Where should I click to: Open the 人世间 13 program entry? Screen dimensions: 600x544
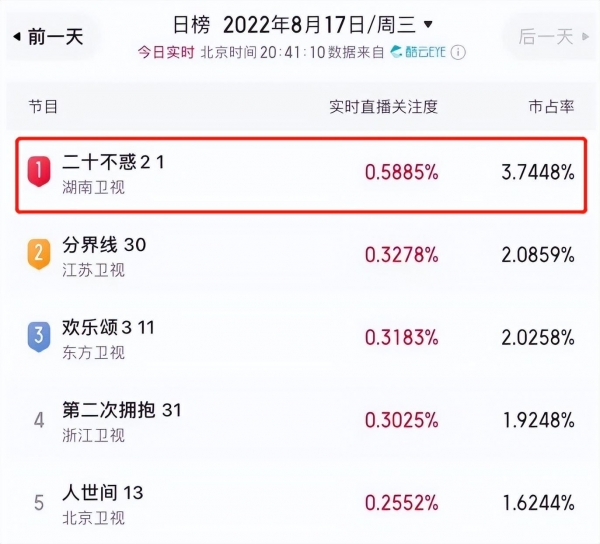103,493
